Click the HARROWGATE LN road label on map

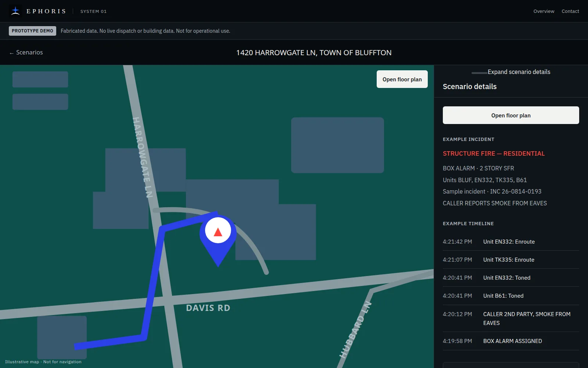pyautogui.click(x=143, y=157)
